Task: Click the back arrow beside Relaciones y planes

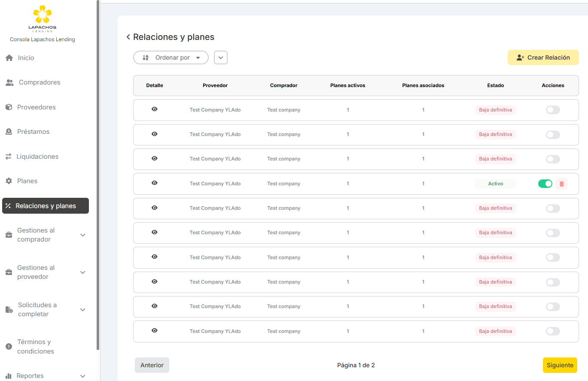Action: pyautogui.click(x=128, y=37)
